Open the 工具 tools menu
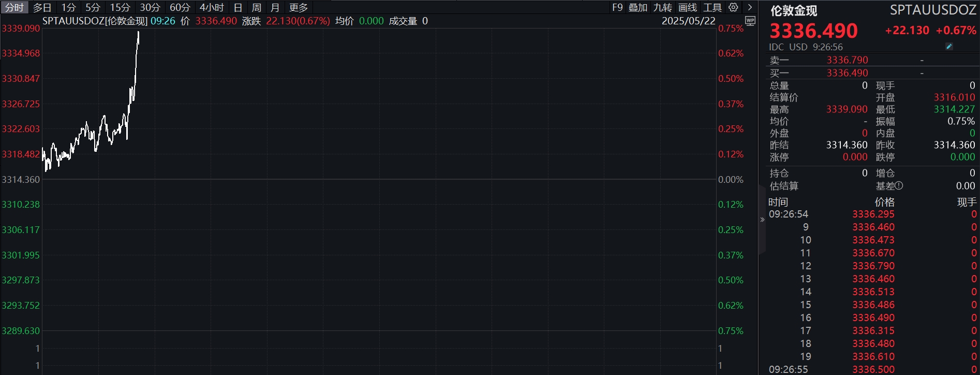This screenshot has height=375, width=980. 712,7
